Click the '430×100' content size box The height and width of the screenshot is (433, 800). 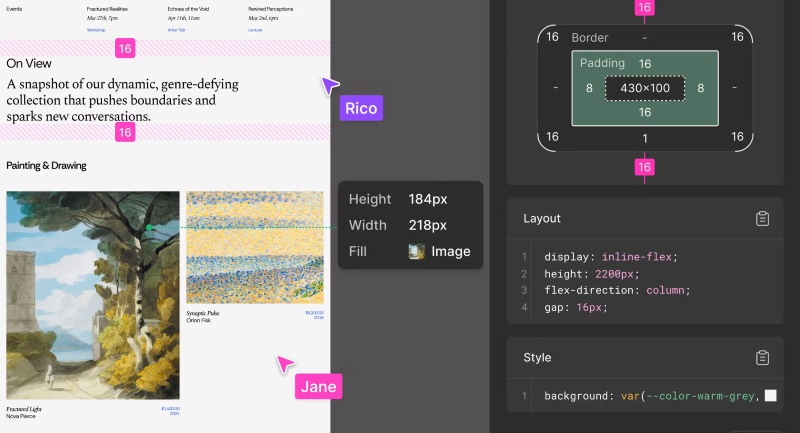click(x=645, y=88)
